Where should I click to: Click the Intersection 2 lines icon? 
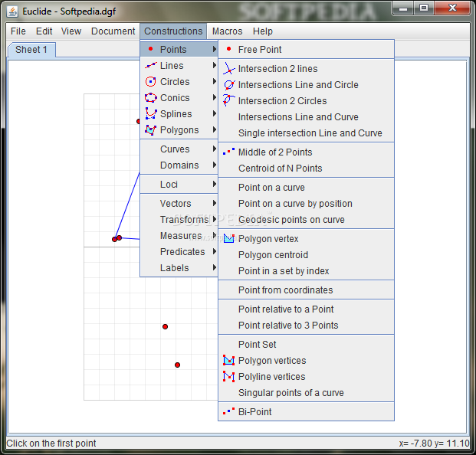tap(229, 68)
